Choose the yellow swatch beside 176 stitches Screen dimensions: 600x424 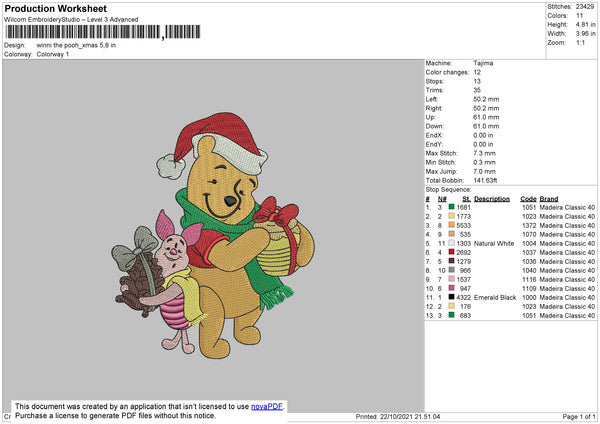[x=452, y=306]
